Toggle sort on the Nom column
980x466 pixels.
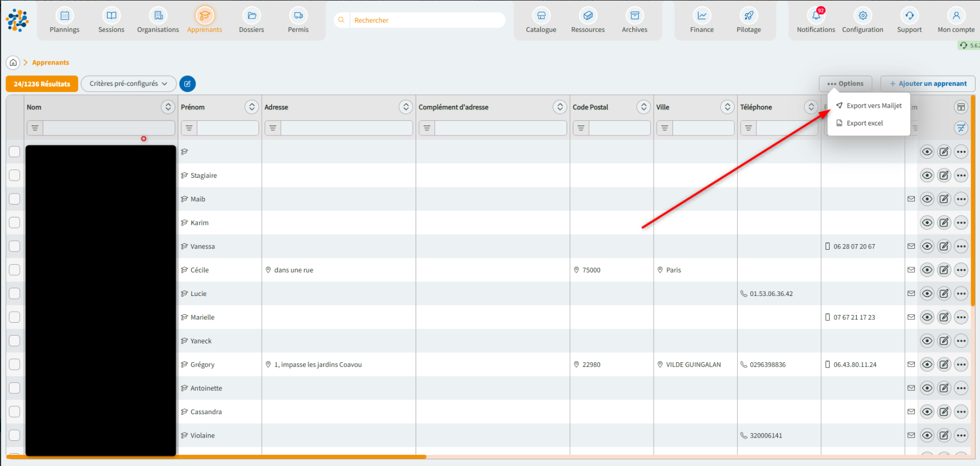point(168,107)
